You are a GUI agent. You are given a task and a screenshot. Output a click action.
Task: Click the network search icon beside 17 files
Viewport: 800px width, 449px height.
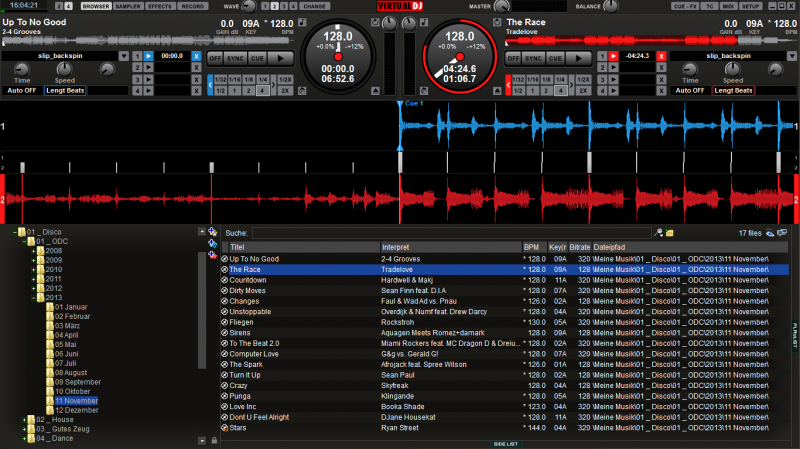tap(770, 233)
